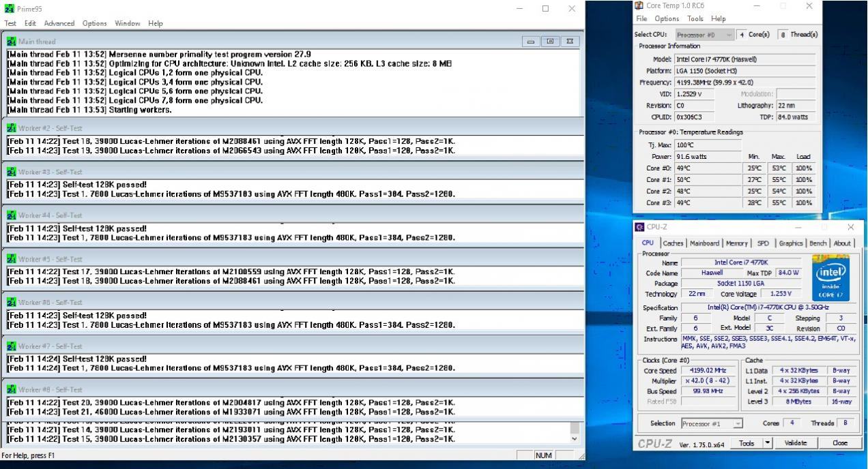This screenshot has height=469, width=868.
Task: Click the Instructions list in CPU-Z
Action: coord(770,342)
